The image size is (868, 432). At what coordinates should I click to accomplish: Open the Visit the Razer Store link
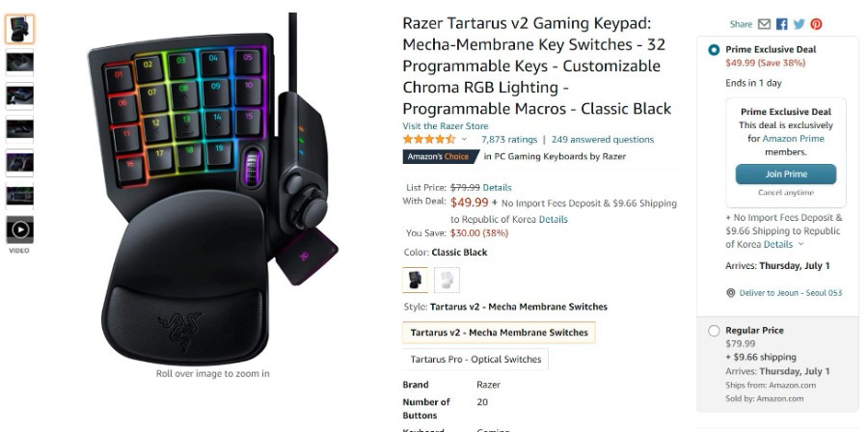tap(445, 125)
